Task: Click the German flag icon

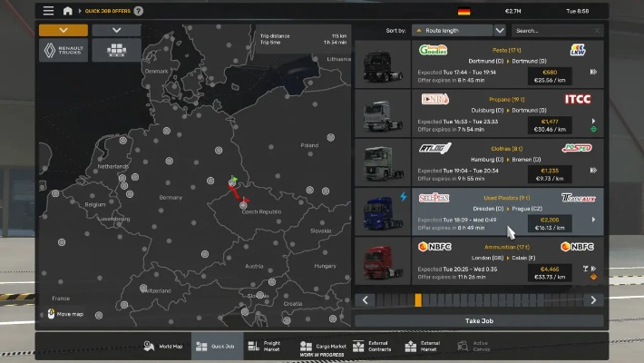Action: tap(463, 12)
